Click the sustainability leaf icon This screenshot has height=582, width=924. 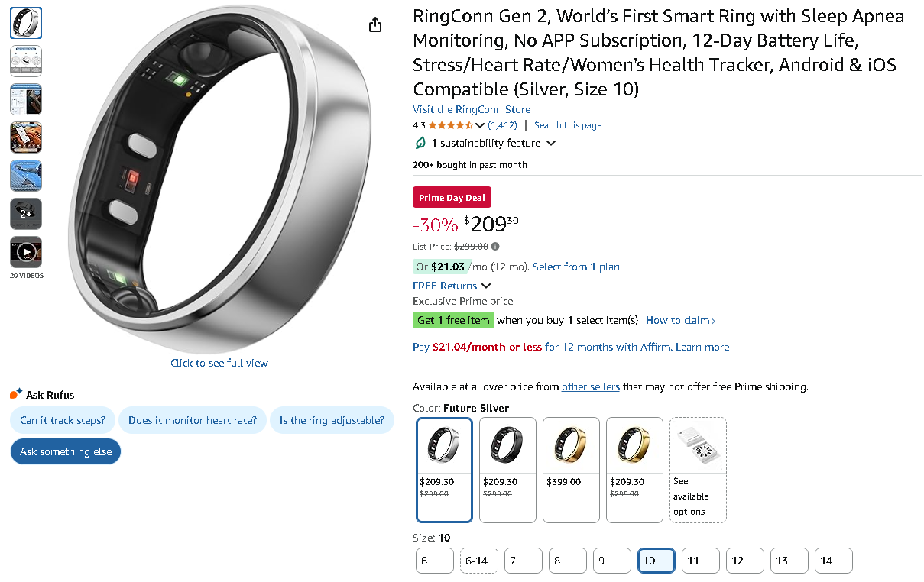[x=420, y=143]
